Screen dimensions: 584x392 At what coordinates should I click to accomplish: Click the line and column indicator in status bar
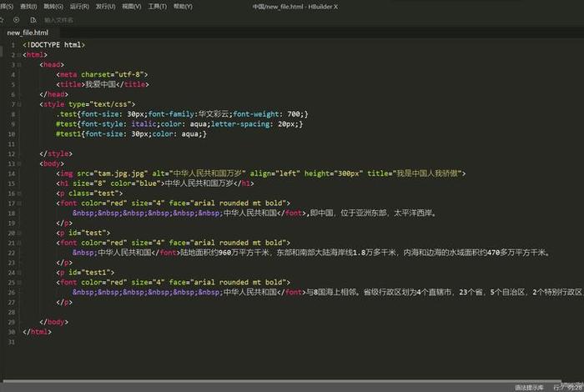pos(568,388)
